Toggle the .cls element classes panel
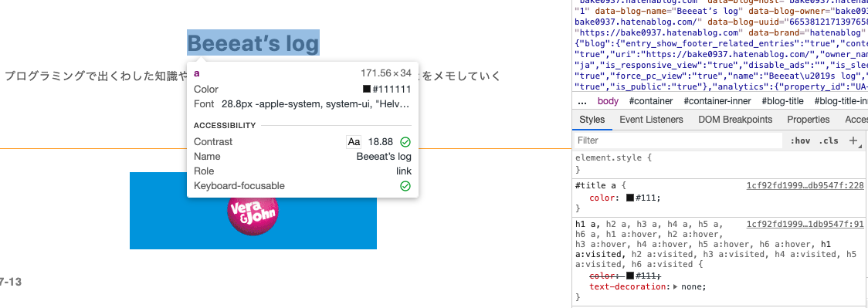 [829, 141]
